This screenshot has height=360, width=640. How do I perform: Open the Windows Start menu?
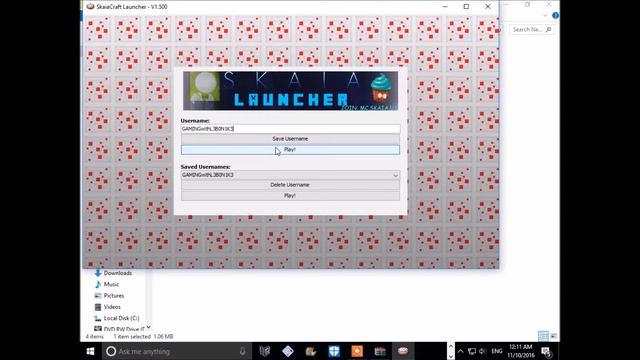91,351
